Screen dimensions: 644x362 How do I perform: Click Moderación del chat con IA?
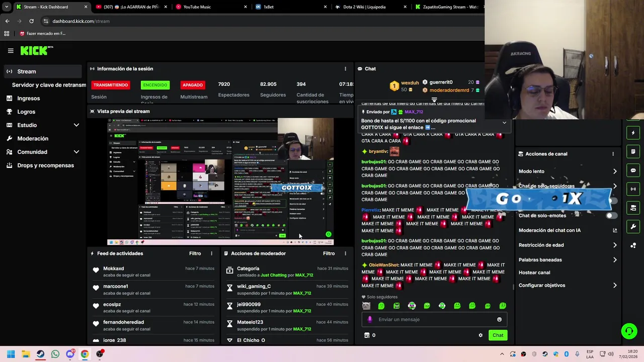549,230
